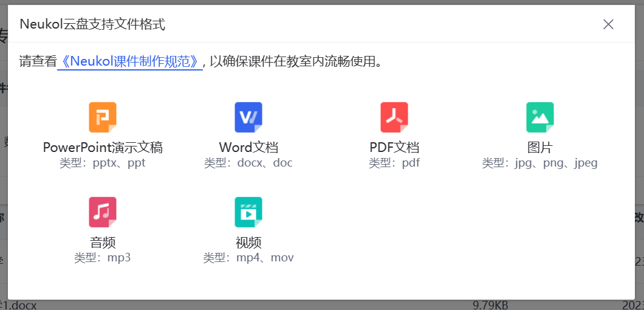Click the red PDF document icon
The image size is (644, 310).
coord(394,117)
